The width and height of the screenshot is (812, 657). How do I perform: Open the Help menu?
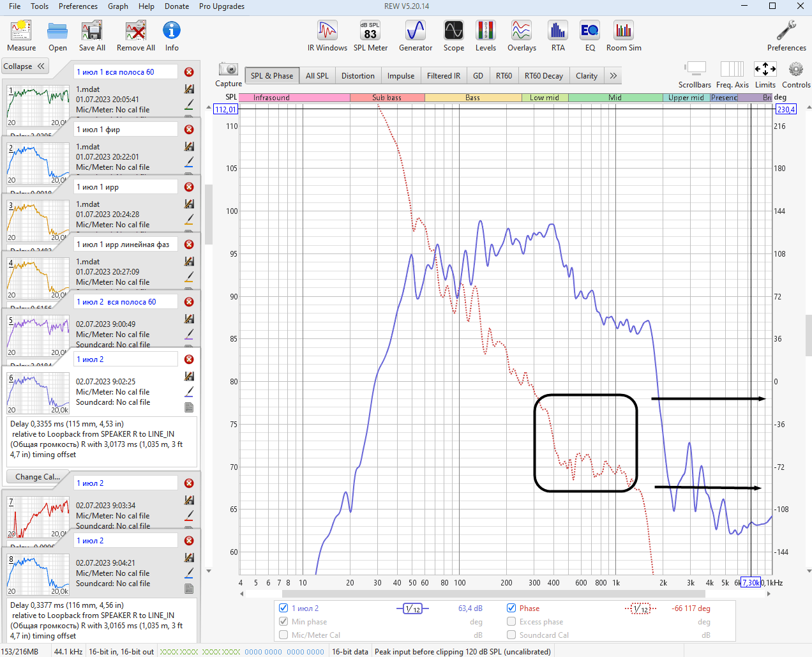coord(147,6)
